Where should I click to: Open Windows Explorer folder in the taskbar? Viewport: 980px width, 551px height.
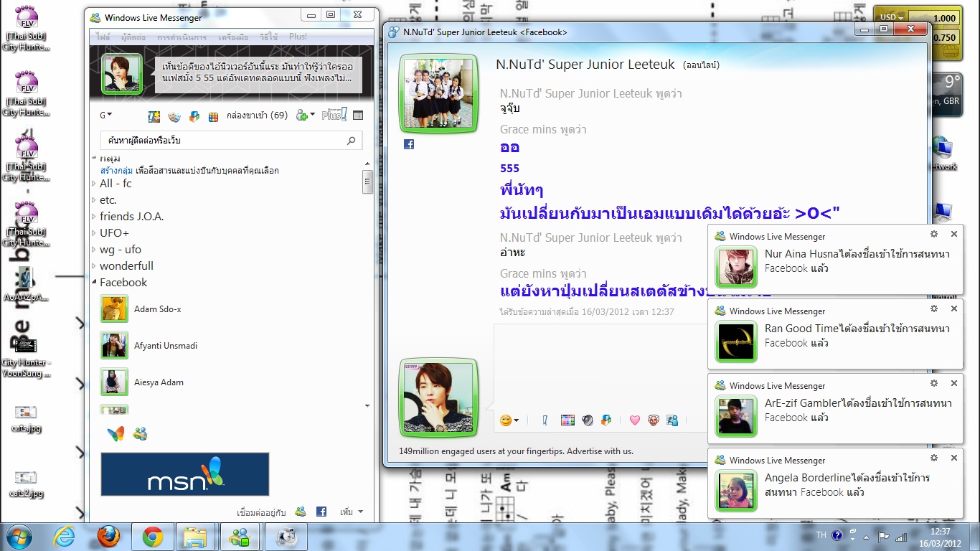pyautogui.click(x=195, y=537)
